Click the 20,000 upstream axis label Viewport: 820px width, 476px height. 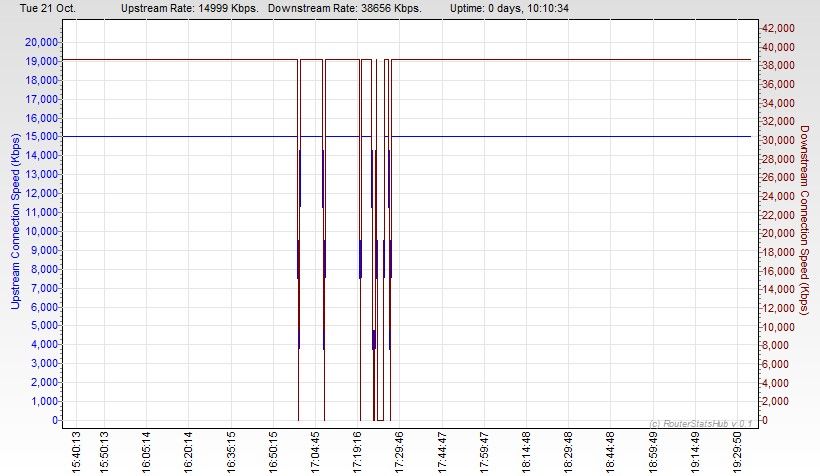click(x=41, y=42)
